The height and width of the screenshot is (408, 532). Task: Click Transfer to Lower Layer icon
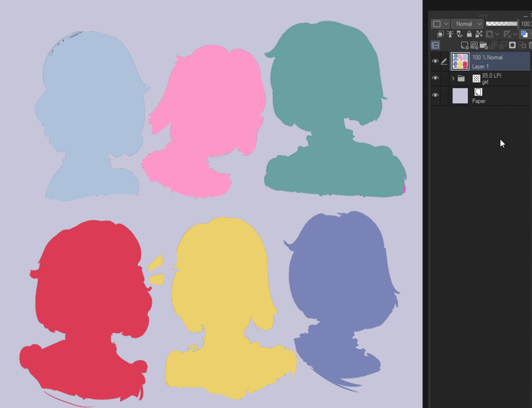coord(493,45)
